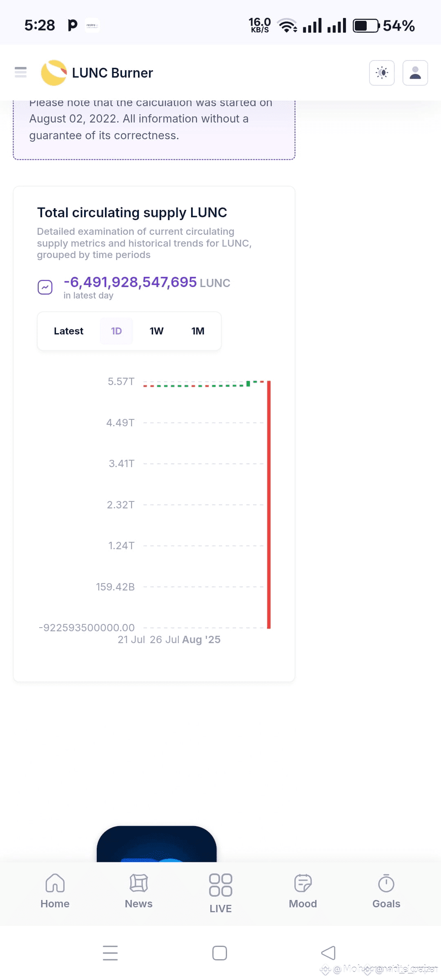Switch chart to 1M period
Screen dimensions: 441x980
click(x=198, y=331)
